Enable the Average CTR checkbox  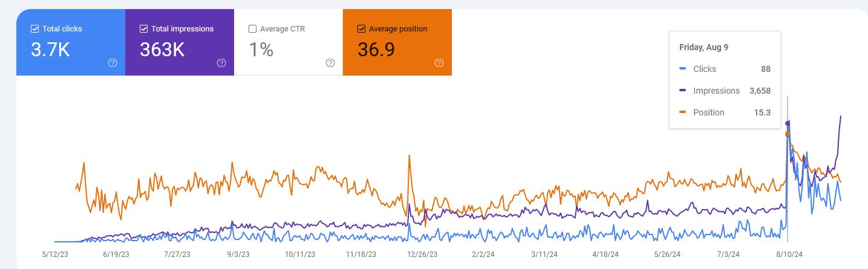point(253,28)
